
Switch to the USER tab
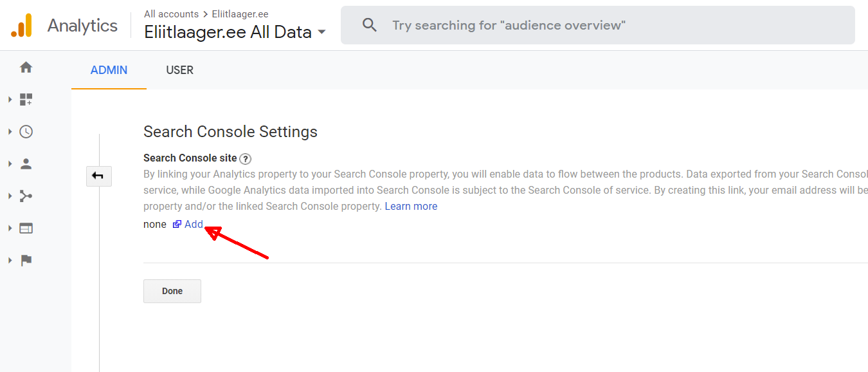click(179, 70)
